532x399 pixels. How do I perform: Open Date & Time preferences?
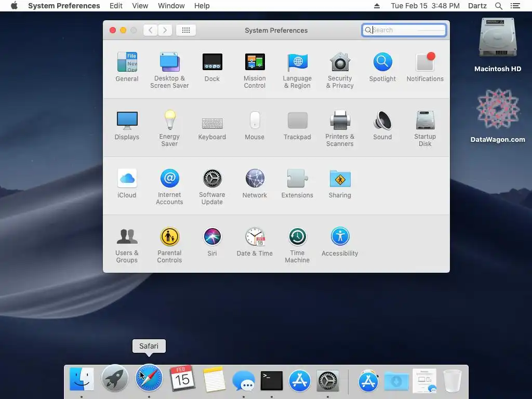coord(255,242)
